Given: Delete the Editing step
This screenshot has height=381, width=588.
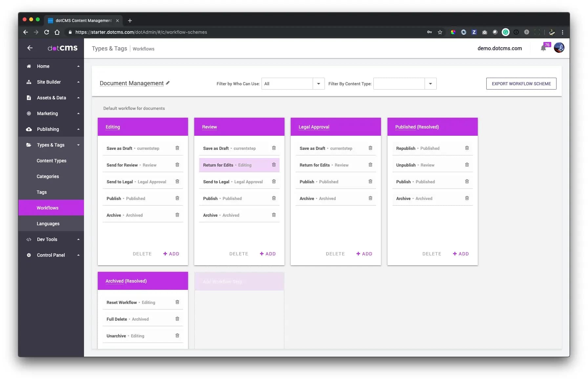Looking at the screenshot, I should [142, 254].
